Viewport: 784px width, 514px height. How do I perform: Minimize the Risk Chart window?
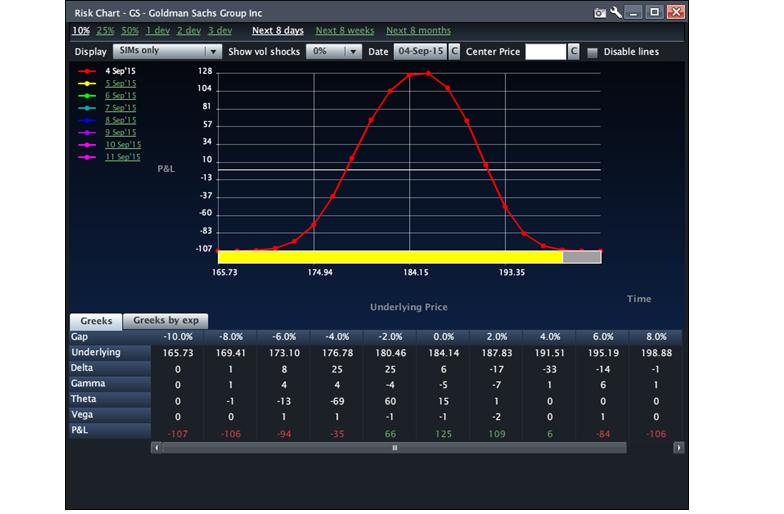(x=635, y=13)
